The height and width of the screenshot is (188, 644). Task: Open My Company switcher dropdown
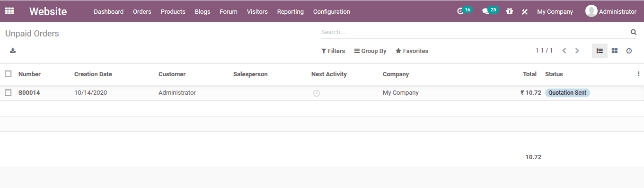pos(555,11)
